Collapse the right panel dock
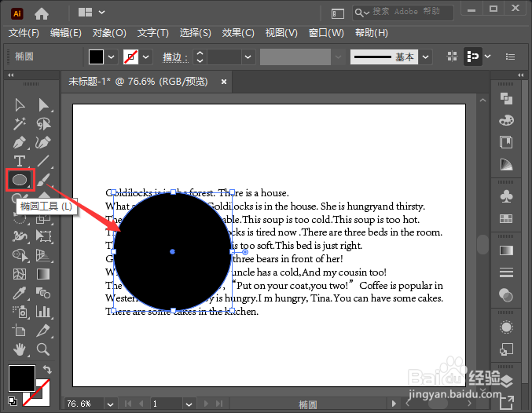The width and height of the screenshot is (532, 413). pos(520,75)
